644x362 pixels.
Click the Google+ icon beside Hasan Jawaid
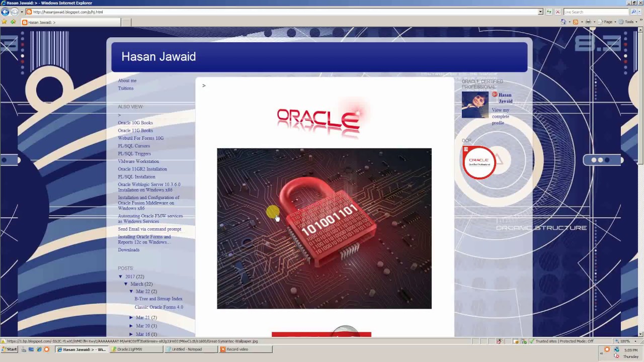[x=495, y=95]
